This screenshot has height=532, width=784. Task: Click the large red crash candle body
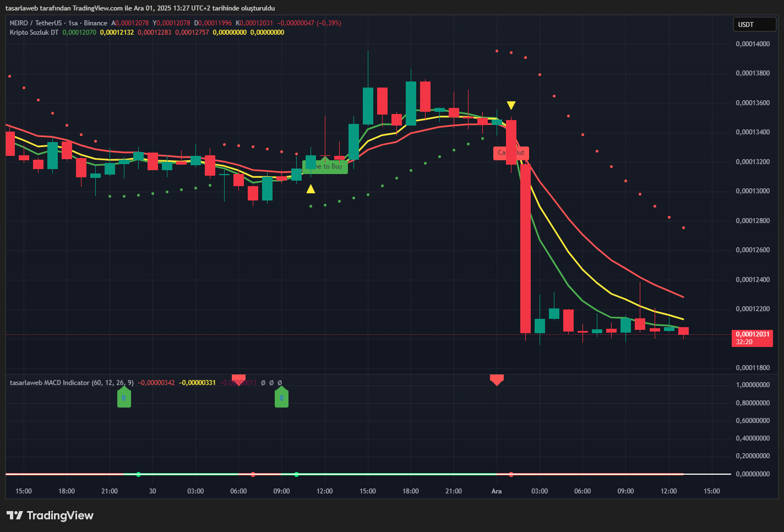tap(525, 248)
